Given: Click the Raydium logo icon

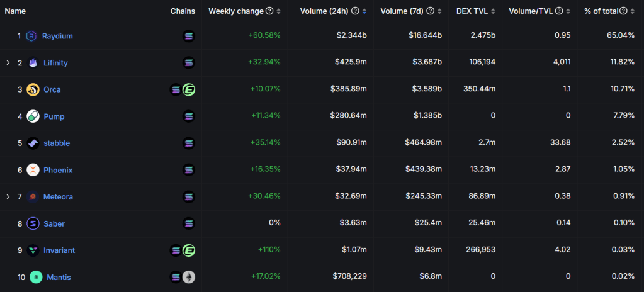Looking at the screenshot, I should [x=32, y=36].
